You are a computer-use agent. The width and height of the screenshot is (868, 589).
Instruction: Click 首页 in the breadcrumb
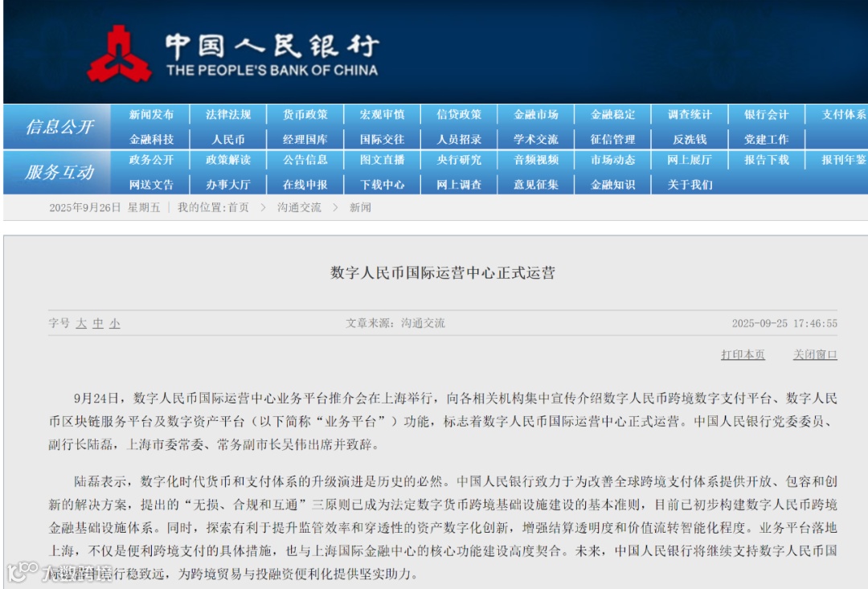pos(239,207)
